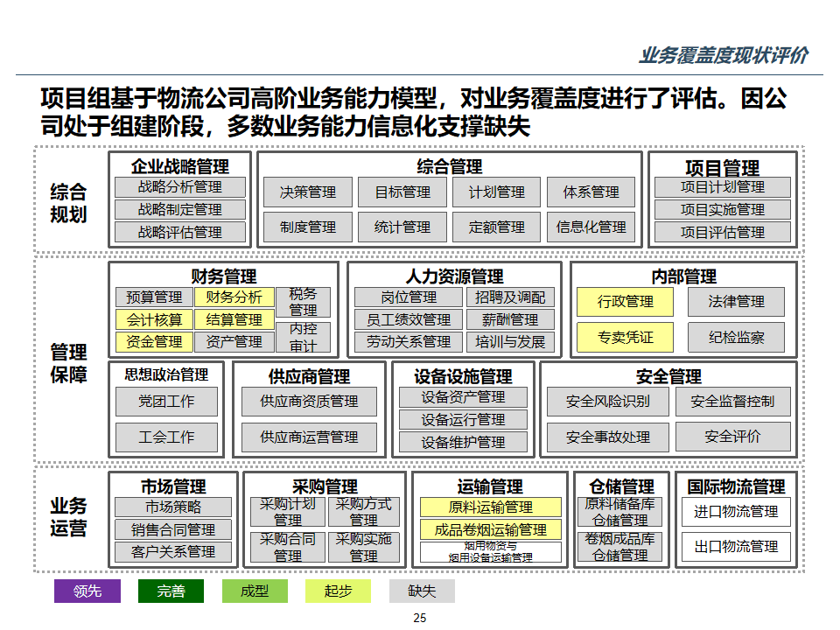Select the 薪酬管理 box
The width and height of the screenshot is (840, 630).
pyautogui.click(x=510, y=319)
